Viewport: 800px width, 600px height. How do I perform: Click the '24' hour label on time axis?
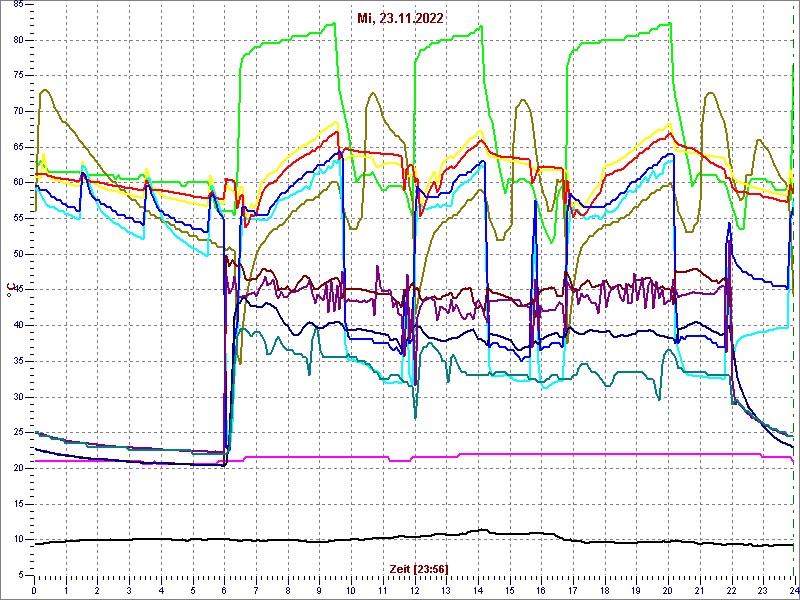793,591
